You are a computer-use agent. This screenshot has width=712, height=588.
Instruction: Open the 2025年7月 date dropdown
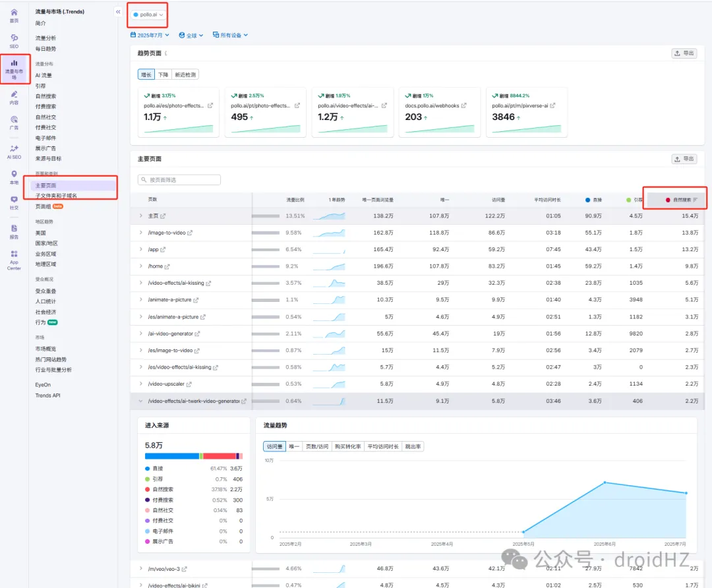tap(150, 36)
